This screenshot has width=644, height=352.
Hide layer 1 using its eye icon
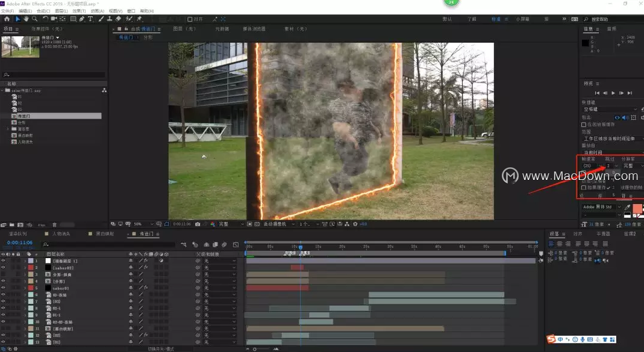[x=3, y=261]
